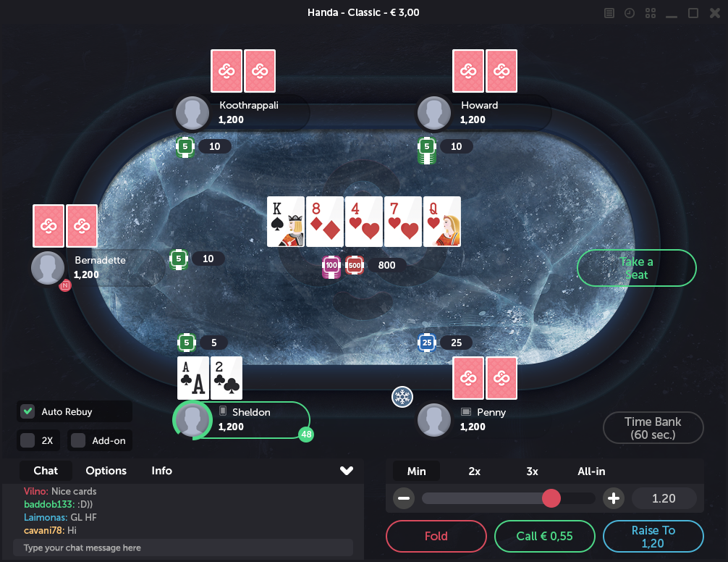This screenshot has height=562, width=728.
Task: Open the table grid layout icon
Action: pyautogui.click(x=651, y=13)
